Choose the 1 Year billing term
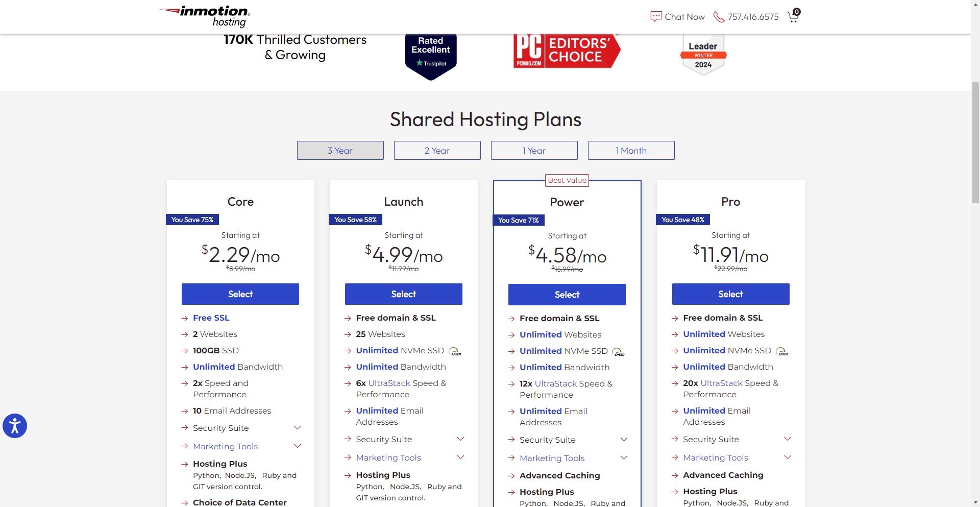Viewport: 980px width, 507px height. pos(534,151)
